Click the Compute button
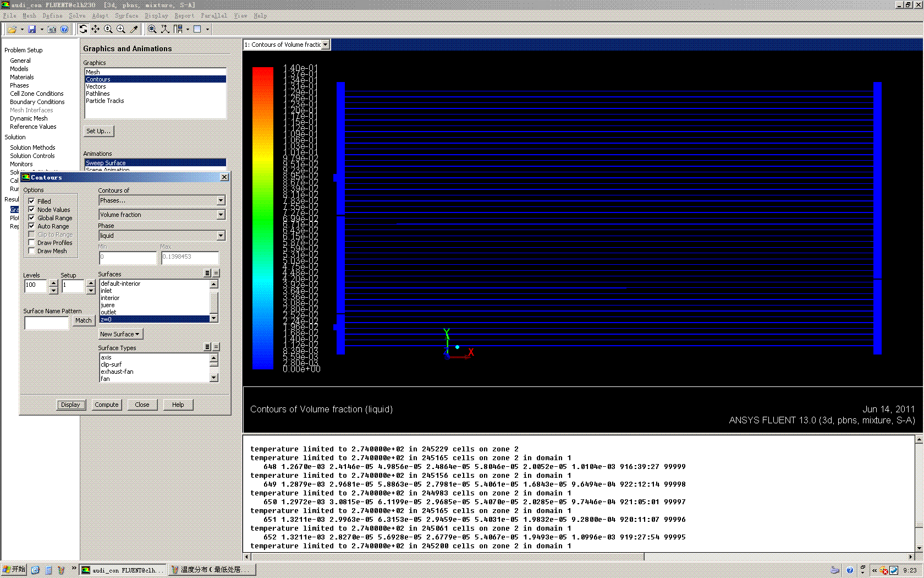The image size is (924, 578). pyautogui.click(x=106, y=405)
